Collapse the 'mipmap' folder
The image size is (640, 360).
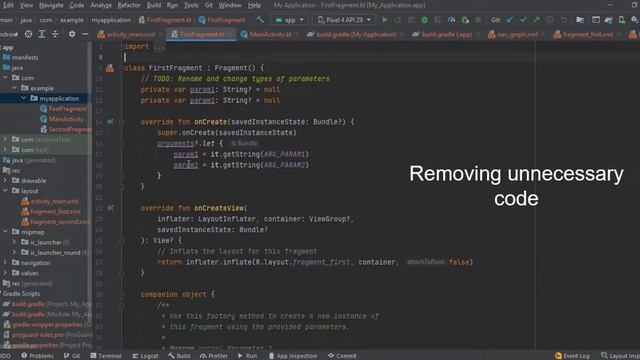pos(5,232)
